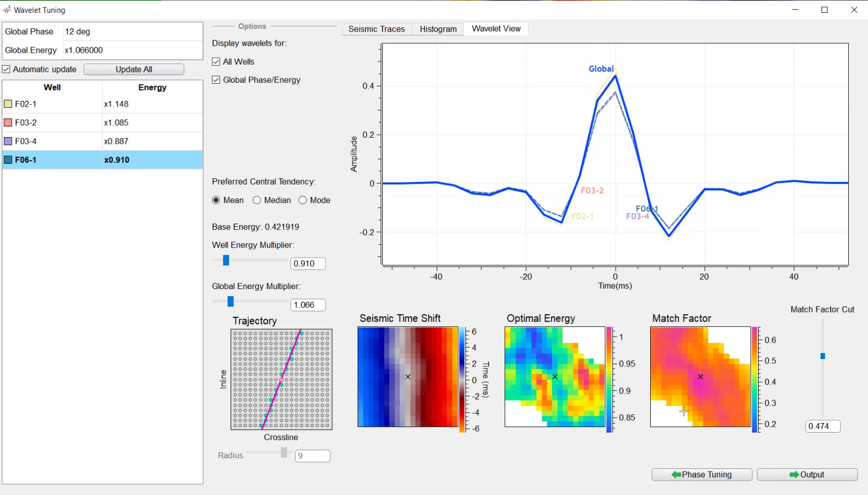868x495 pixels.
Task: Choose Mode as central tendency
Action: coord(303,200)
